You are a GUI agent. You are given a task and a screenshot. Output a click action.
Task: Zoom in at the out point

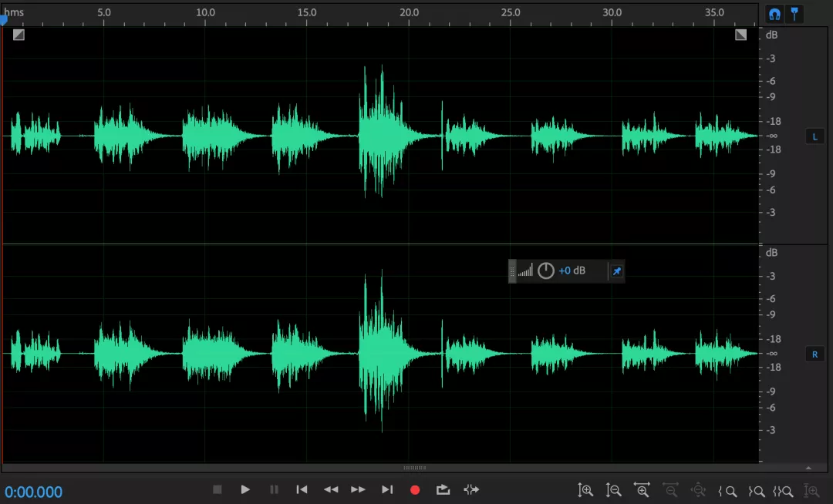tap(756, 491)
